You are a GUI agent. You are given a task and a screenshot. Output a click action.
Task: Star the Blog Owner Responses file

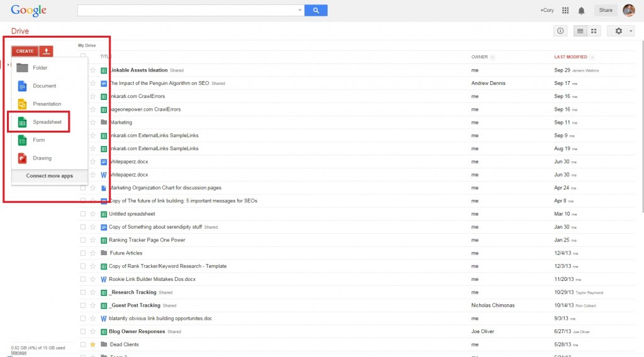point(93,332)
